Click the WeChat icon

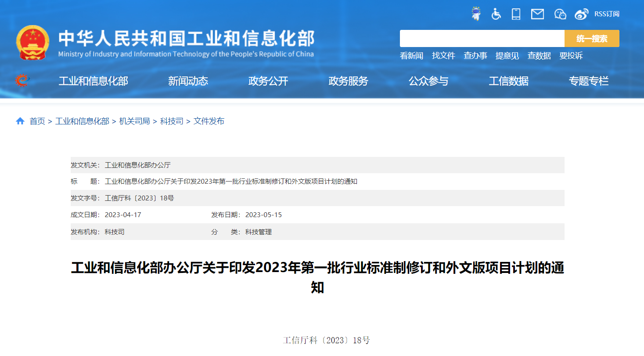coord(560,14)
